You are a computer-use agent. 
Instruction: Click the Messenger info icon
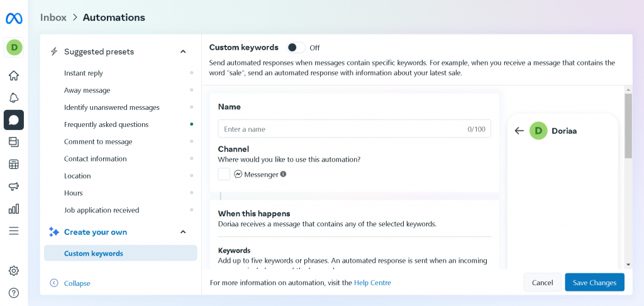[283, 174]
